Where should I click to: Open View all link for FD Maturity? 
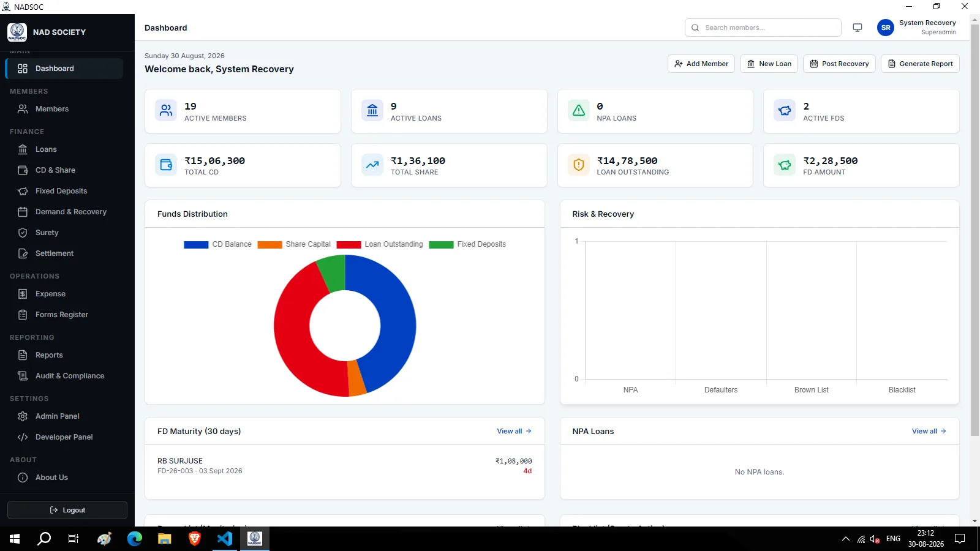tap(514, 431)
